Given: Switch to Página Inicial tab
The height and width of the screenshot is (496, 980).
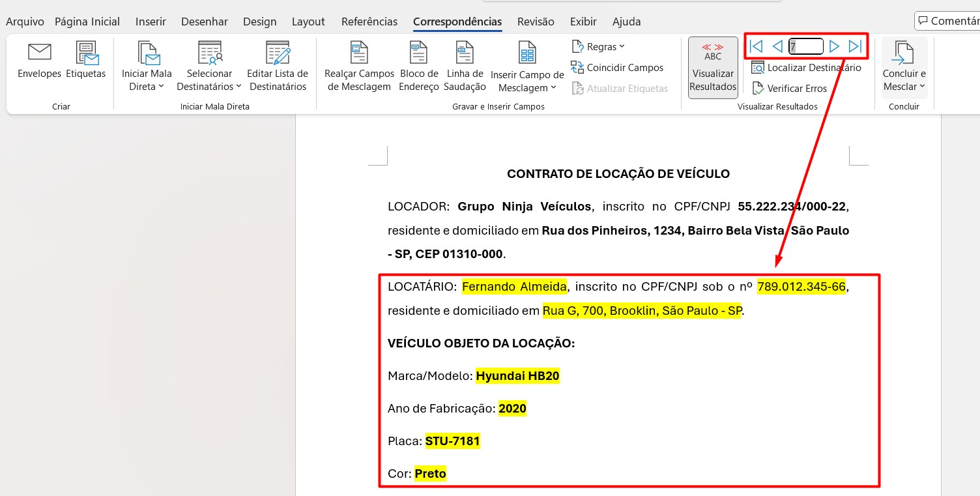Looking at the screenshot, I should 87,22.
